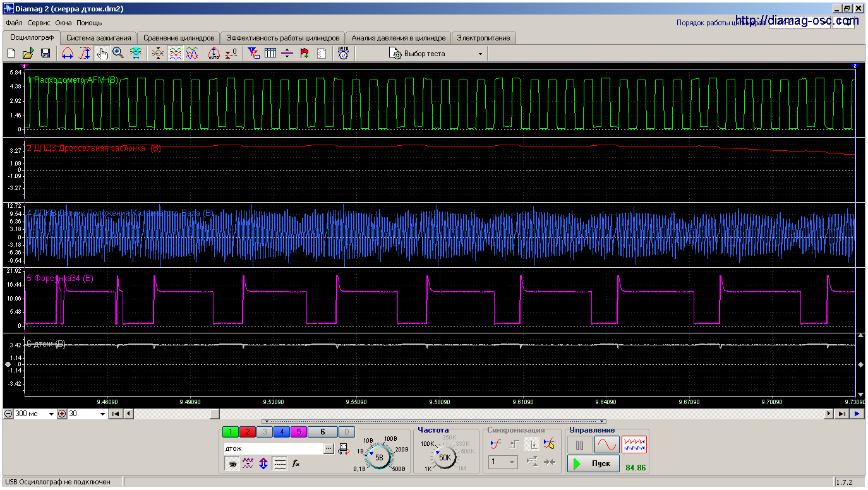Open channel name list with ellipsis button
The image size is (868, 490).
click(329, 448)
